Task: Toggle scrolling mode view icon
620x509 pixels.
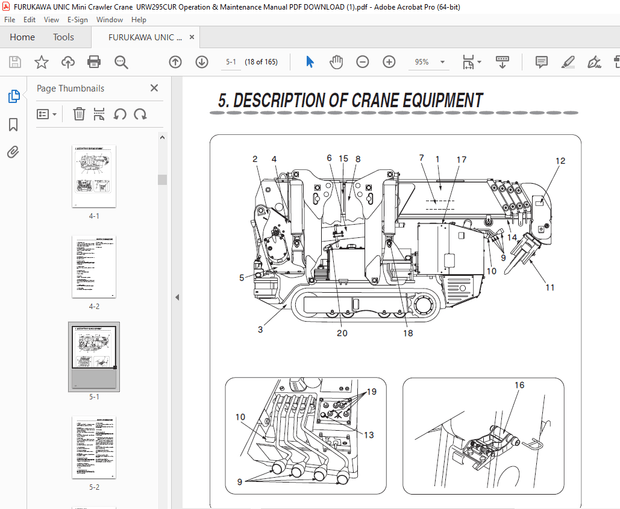Action: (503, 62)
